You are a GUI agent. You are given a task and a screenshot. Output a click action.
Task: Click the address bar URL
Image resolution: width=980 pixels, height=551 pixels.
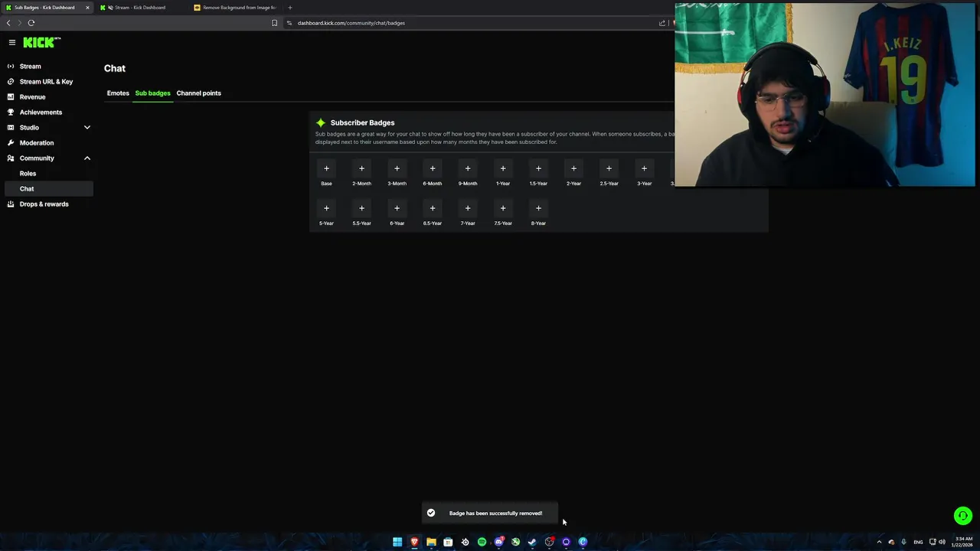point(351,23)
